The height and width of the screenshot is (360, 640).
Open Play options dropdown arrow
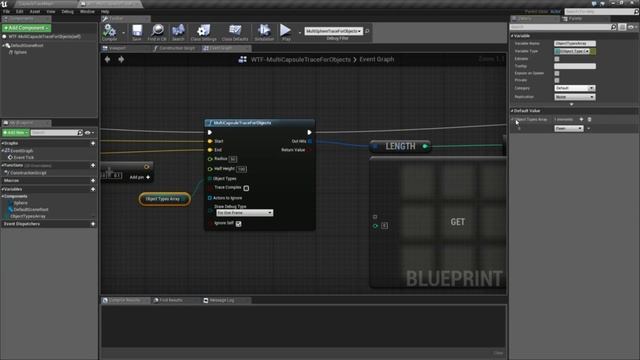tap(300, 33)
